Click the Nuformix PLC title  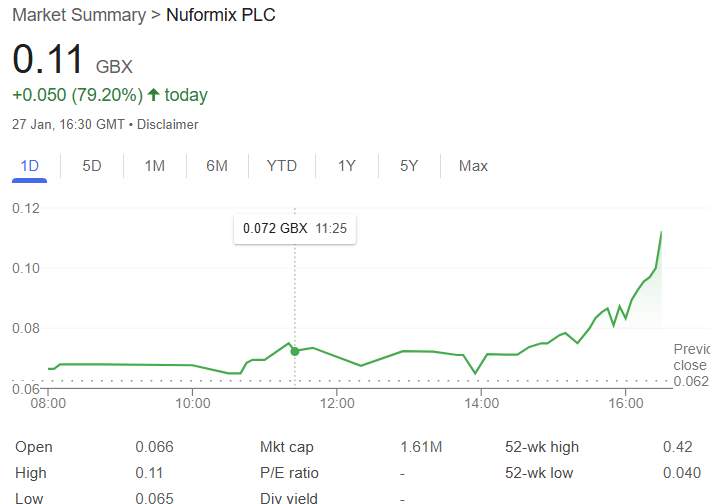coord(221,15)
